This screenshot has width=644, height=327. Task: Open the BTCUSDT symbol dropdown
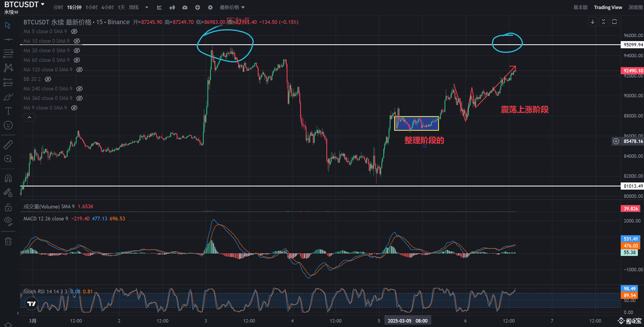tap(24, 4)
